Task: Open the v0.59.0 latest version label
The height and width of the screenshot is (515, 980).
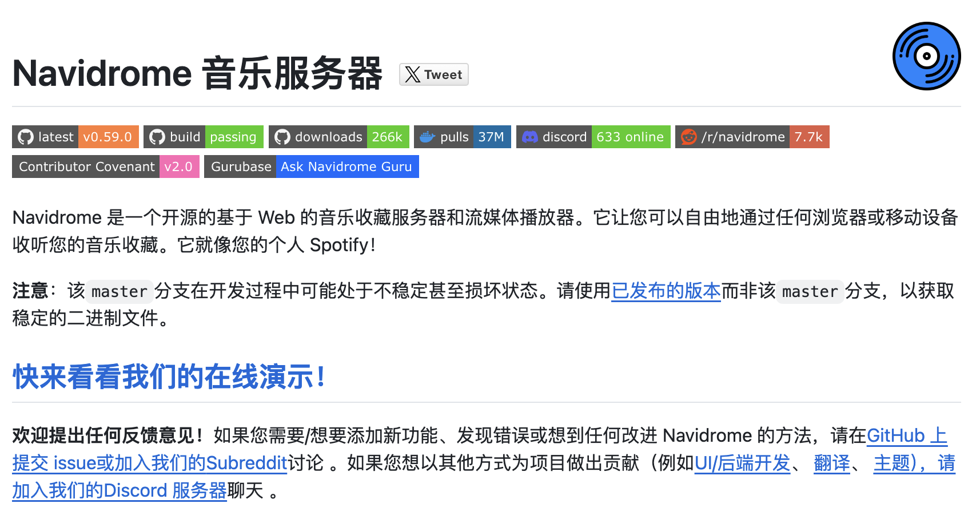Action: pos(107,137)
